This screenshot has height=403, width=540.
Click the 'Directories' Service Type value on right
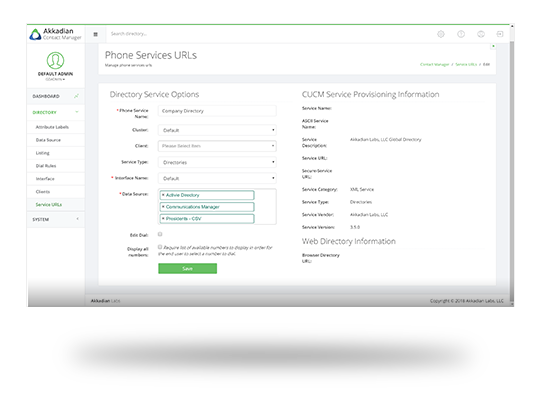pos(361,202)
